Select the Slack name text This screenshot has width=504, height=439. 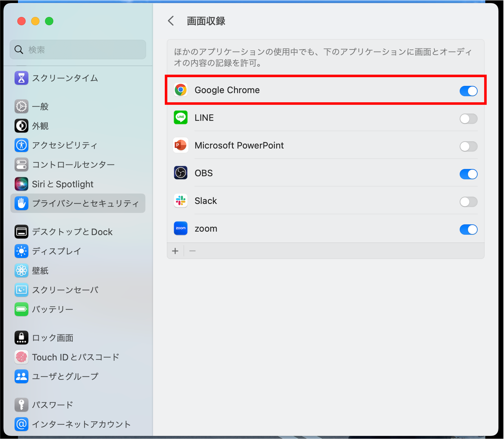pos(206,201)
